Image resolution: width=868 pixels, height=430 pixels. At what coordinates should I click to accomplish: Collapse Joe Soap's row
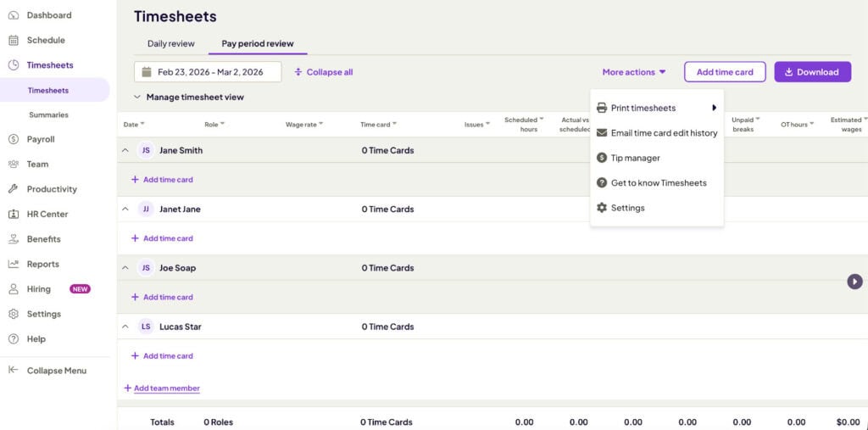coord(125,268)
